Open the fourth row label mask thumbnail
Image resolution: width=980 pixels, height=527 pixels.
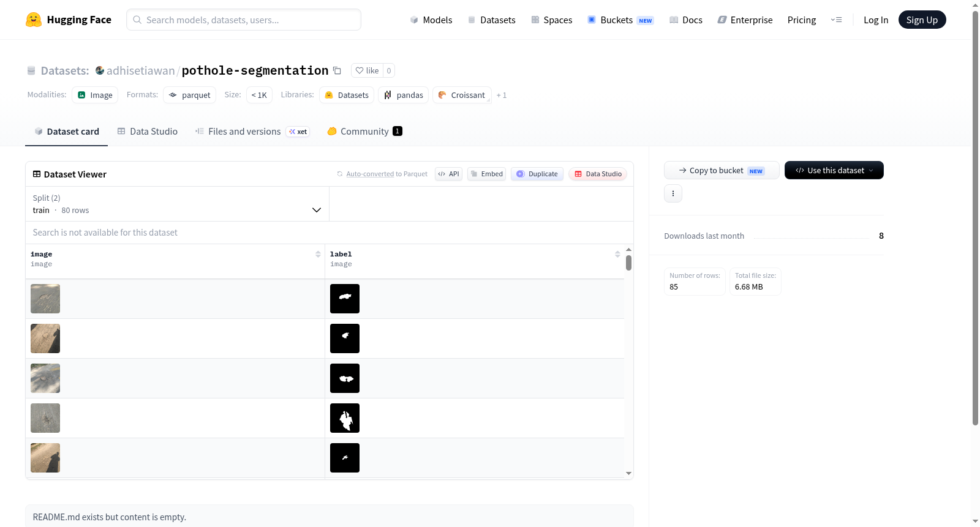pos(345,418)
